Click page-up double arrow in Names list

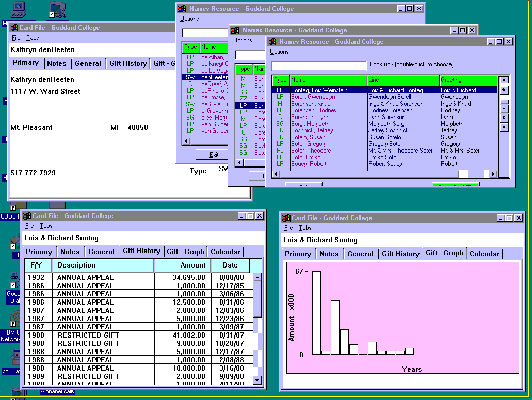(x=504, y=90)
